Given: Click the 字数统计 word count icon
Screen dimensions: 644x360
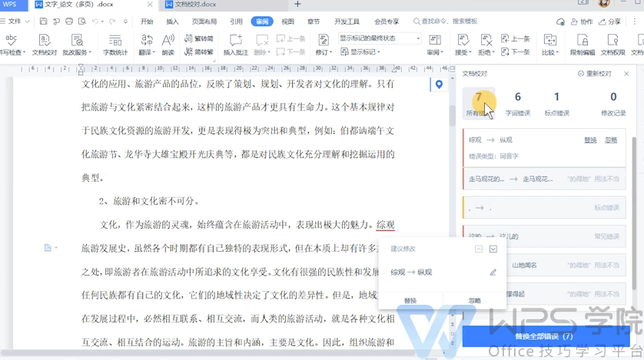Looking at the screenshot, I should tap(115, 43).
